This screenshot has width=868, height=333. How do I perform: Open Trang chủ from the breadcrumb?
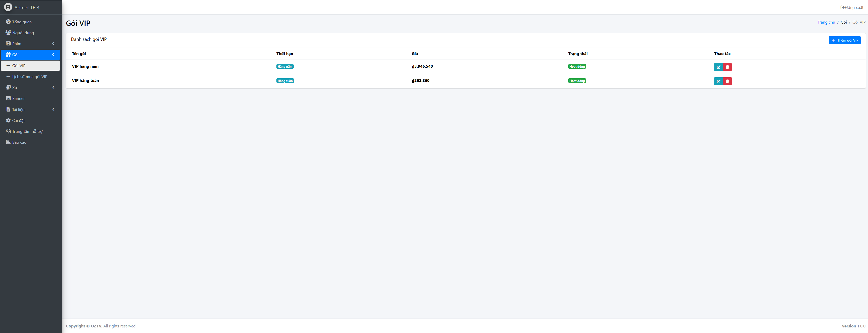coord(826,22)
